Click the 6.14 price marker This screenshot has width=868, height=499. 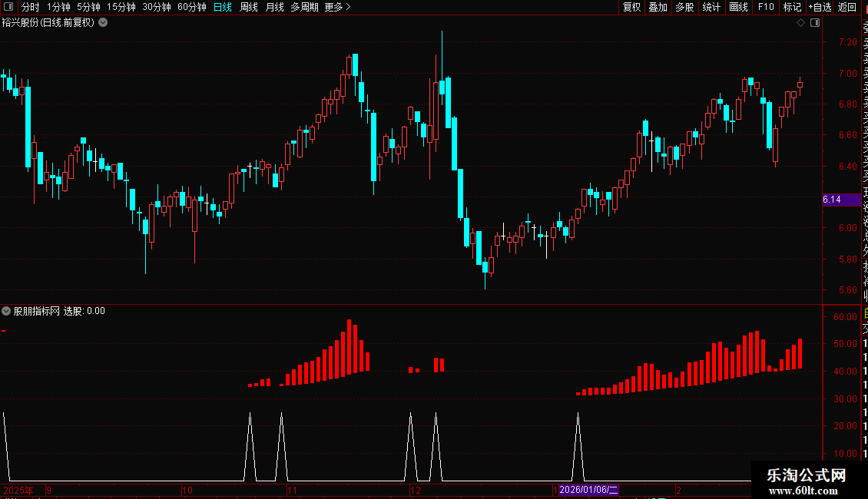841,200
